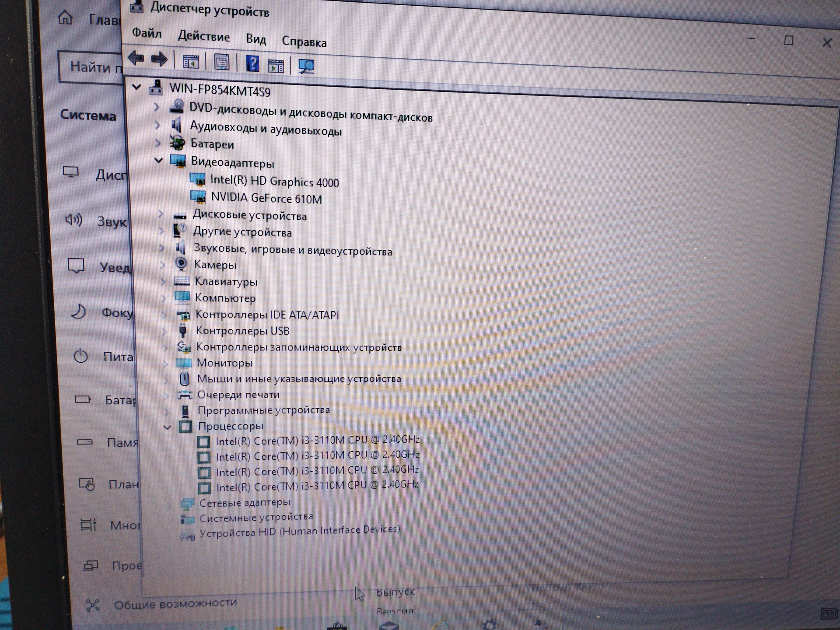Scan for hardware changes icon
The width and height of the screenshot is (840, 630).
tap(306, 66)
